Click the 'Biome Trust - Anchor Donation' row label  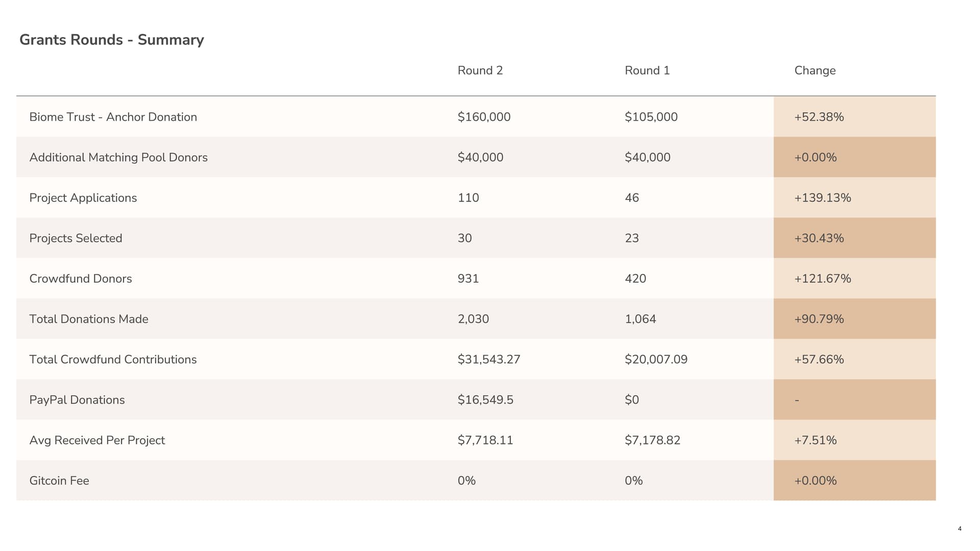tap(113, 117)
